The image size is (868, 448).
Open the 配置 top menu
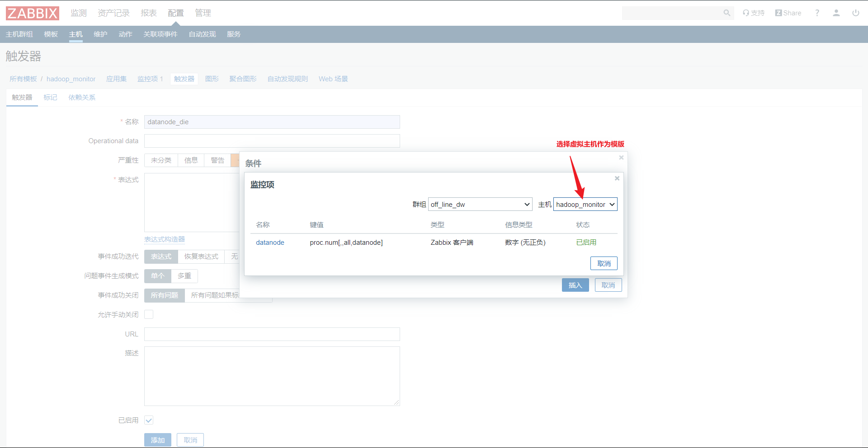click(176, 13)
